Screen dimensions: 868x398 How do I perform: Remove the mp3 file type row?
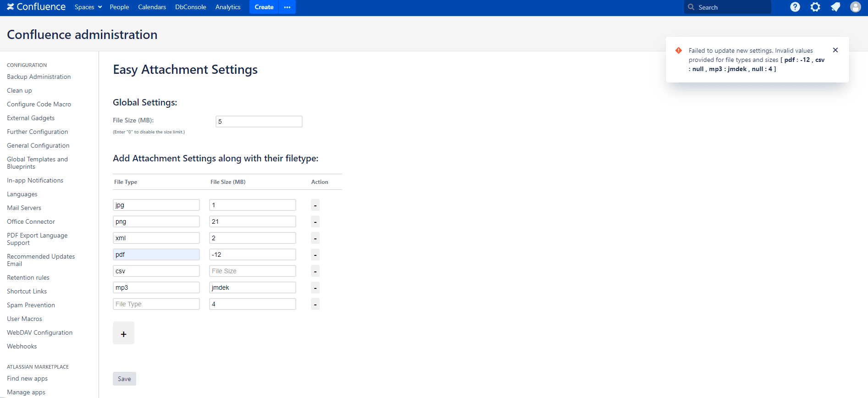point(315,287)
